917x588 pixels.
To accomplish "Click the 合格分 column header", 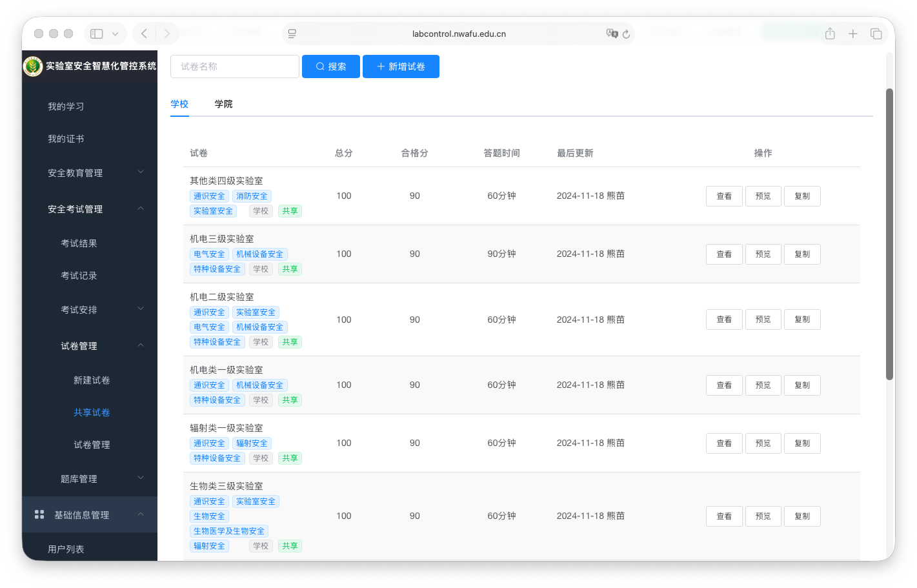I will 414,153.
